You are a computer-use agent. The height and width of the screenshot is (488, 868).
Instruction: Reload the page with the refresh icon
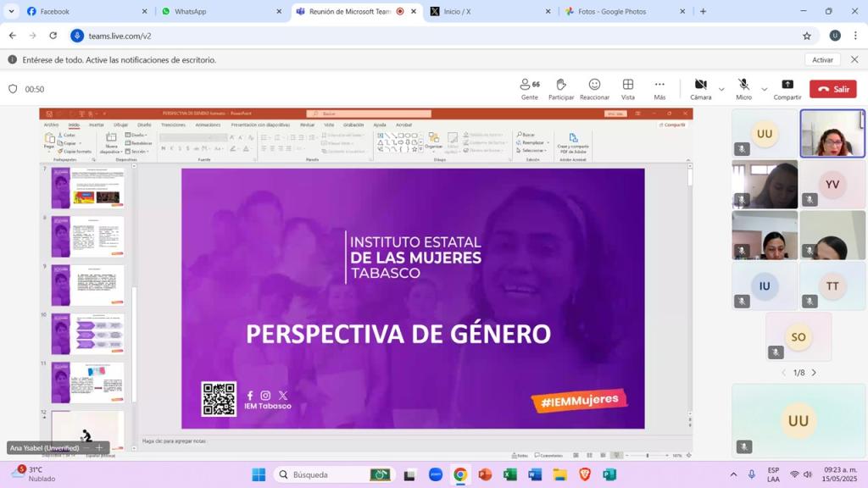(x=53, y=36)
